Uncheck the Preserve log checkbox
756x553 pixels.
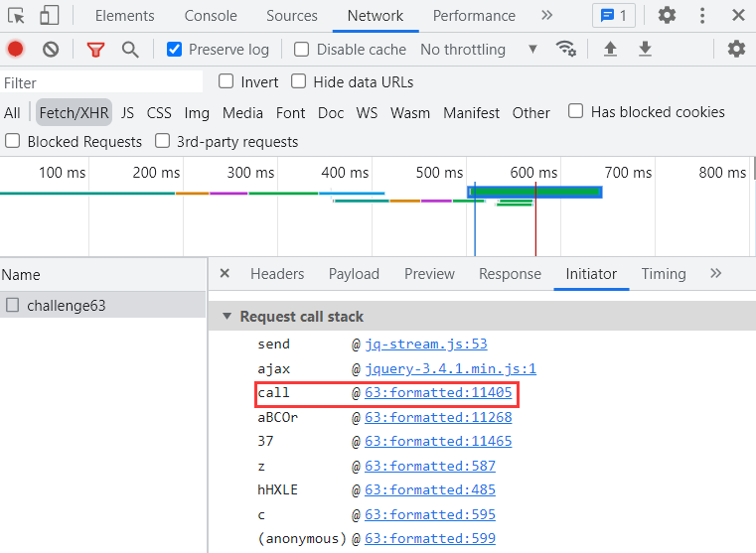(175, 50)
